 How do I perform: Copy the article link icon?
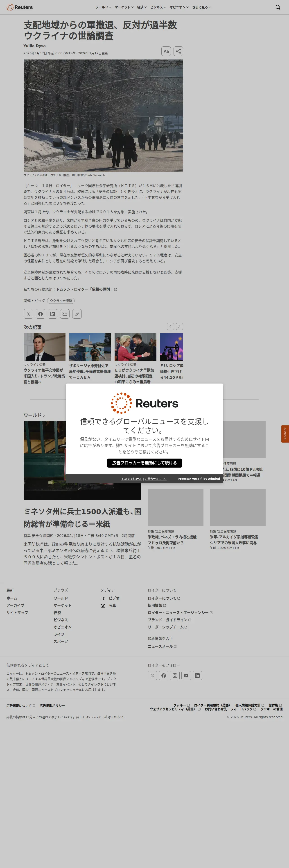pos(77,314)
